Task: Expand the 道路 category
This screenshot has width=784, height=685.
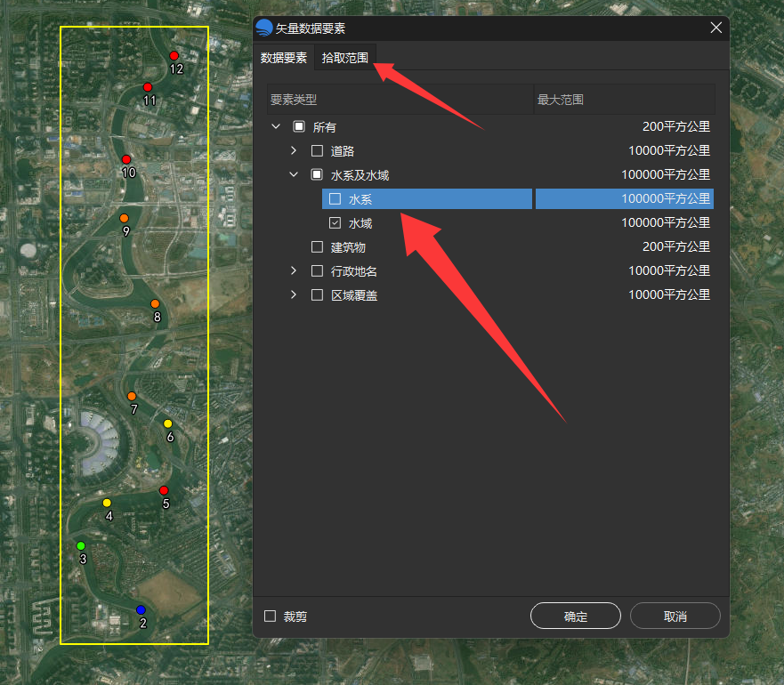Action: pyautogui.click(x=294, y=150)
